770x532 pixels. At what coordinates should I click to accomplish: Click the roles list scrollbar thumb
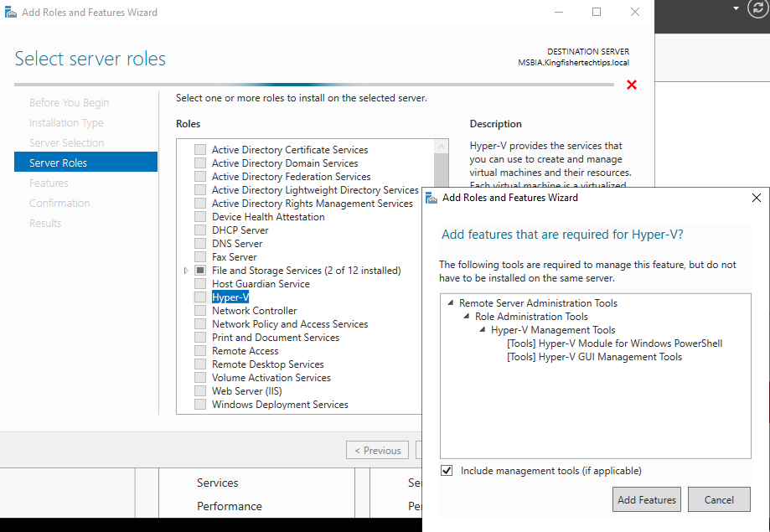[441, 170]
